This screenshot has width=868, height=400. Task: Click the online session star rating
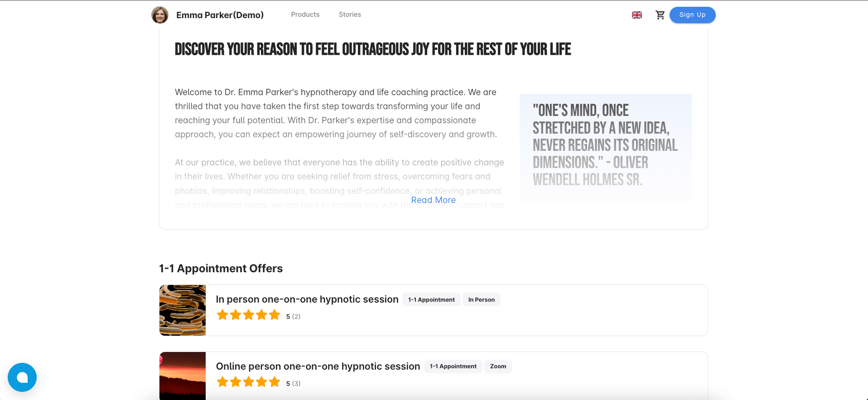(x=248, y=382)
